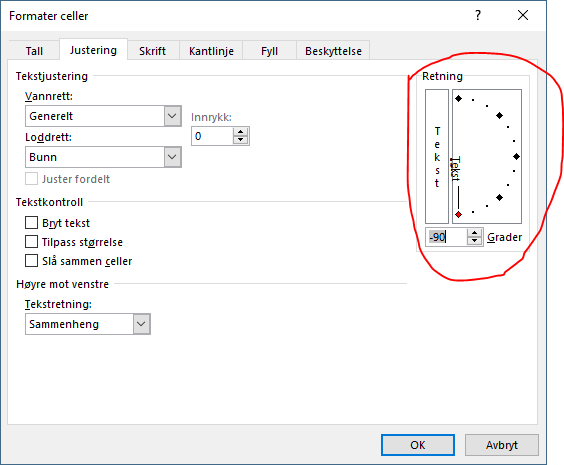The width and height of the screenshot is (564, 465).
Task: Open the Tekstretning dropdown showing Sammenheng
Action: coord(88,324)
